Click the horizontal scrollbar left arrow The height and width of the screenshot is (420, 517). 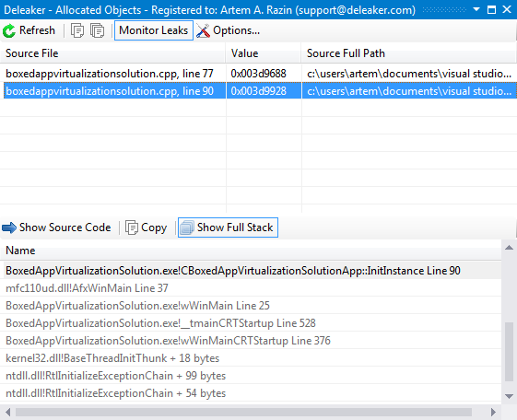pos(7,412)
